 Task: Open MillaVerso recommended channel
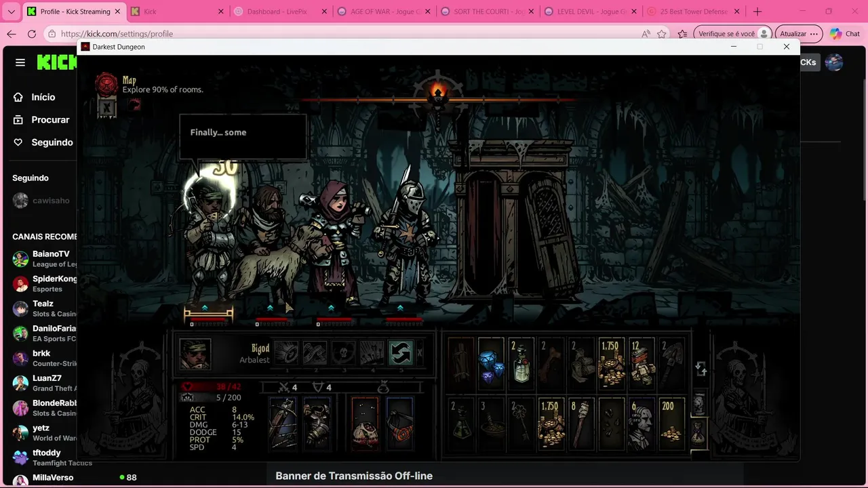[45, 479]
